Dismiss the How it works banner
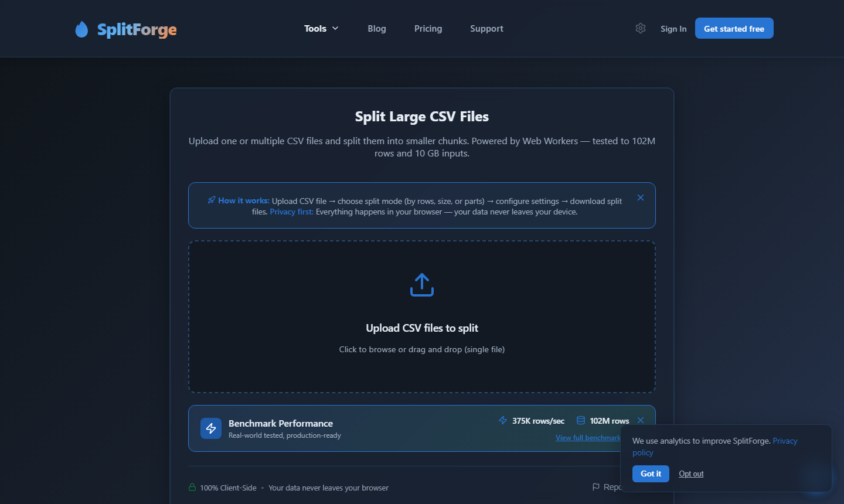Screen dimensions: 844x504 (x=641, y=197)
